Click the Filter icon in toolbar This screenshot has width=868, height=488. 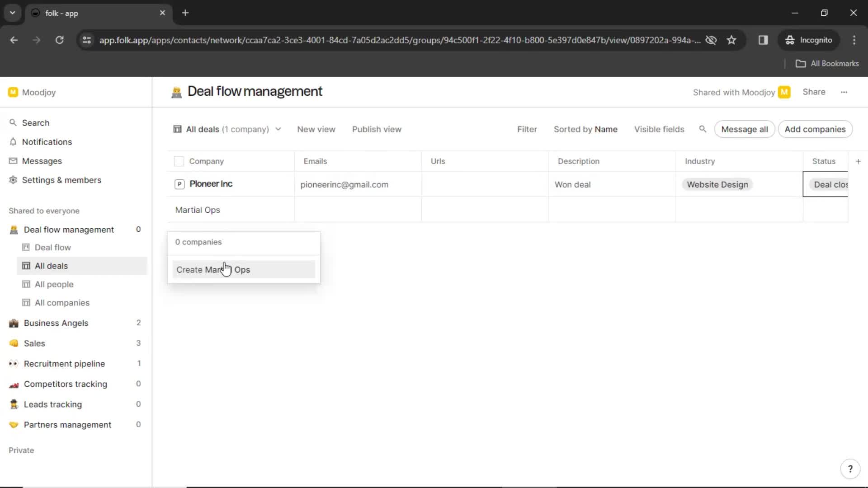527,129
